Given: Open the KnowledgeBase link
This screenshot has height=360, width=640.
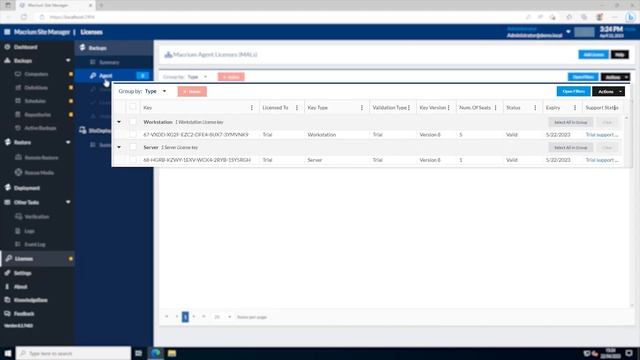Looking at the screenshot, I should [31, 300].
